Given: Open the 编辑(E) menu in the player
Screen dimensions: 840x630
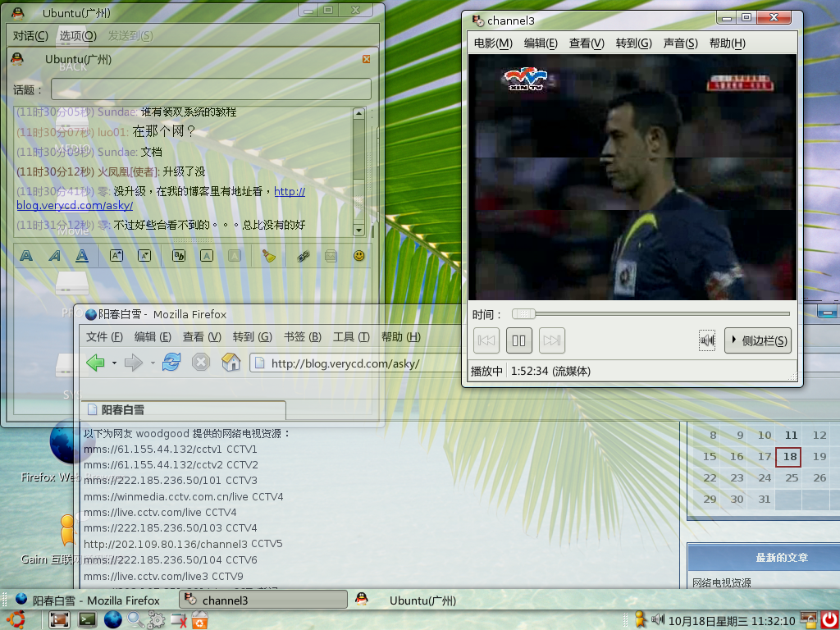Looking at the screenshot, I should point(541,43).
